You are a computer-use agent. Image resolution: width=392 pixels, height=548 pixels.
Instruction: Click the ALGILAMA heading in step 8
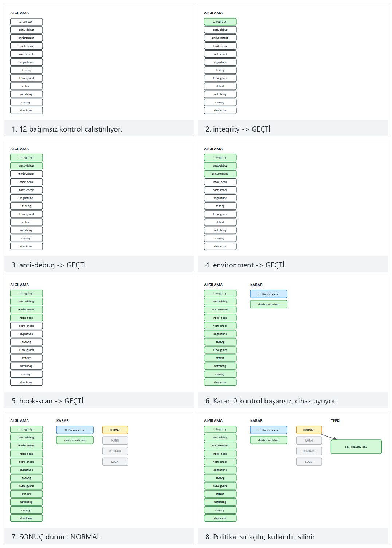point(213,420)
